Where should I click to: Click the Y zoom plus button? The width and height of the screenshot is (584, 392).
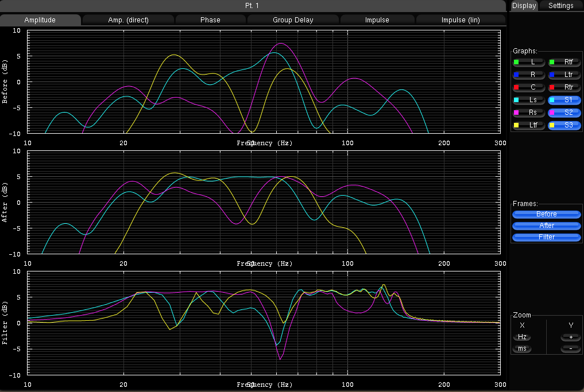tap(570, 337)
